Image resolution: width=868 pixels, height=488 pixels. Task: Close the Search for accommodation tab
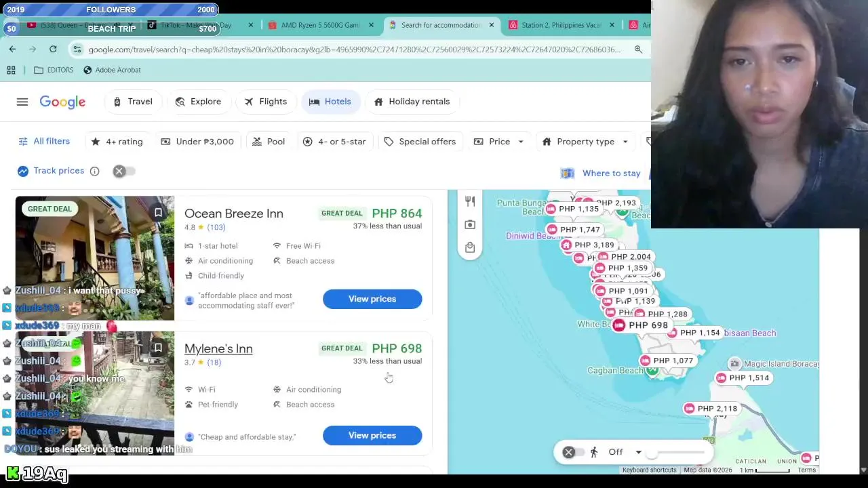[492, 25]
